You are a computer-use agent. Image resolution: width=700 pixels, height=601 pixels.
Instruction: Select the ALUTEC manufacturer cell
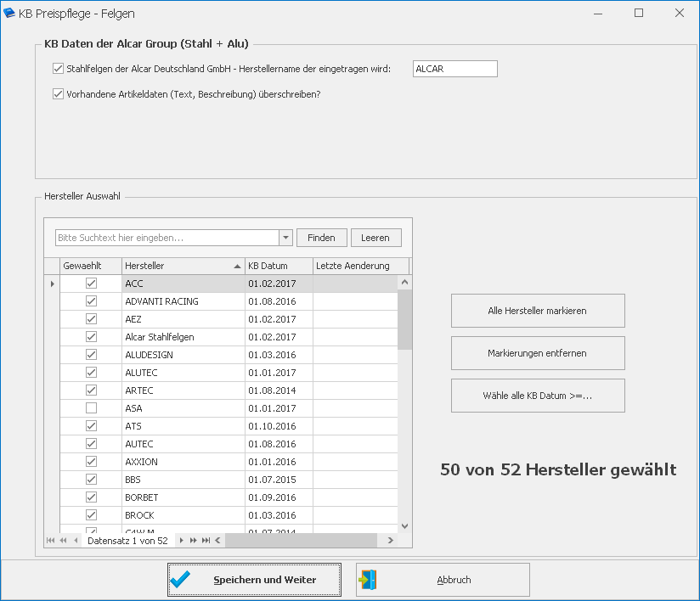[183, 373]
